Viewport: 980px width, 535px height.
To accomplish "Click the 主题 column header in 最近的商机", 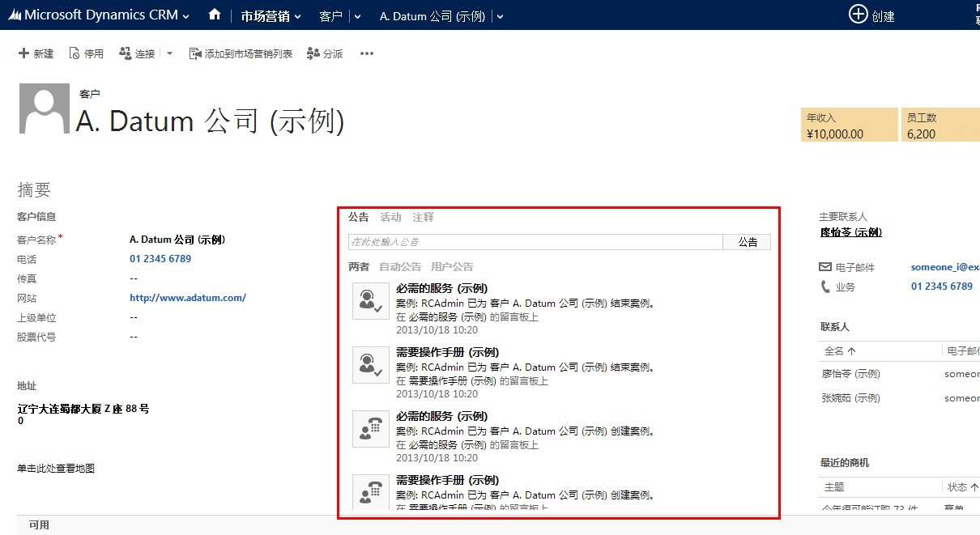I will point(834,487).
